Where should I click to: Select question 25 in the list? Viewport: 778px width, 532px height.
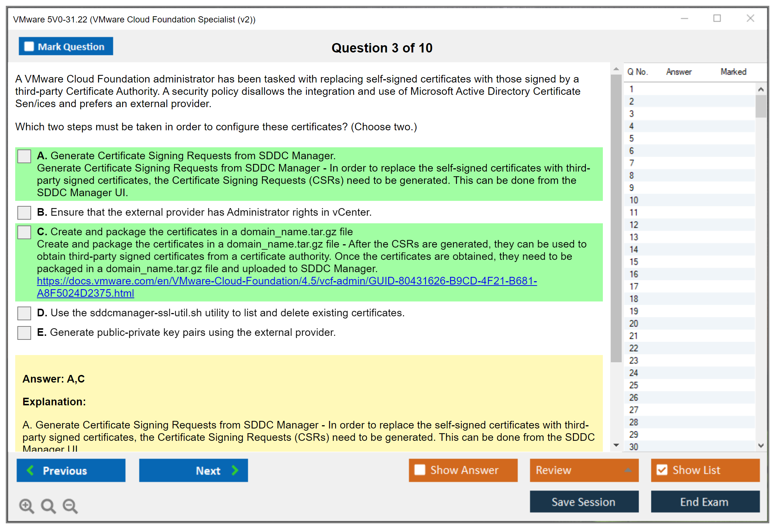tap(634, 385)
